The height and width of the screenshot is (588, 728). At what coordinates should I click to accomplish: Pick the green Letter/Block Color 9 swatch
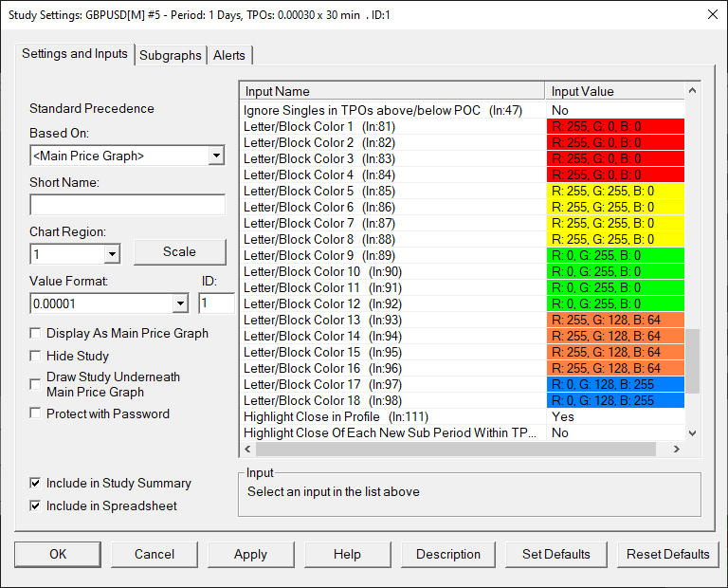(x=614, y=256)
